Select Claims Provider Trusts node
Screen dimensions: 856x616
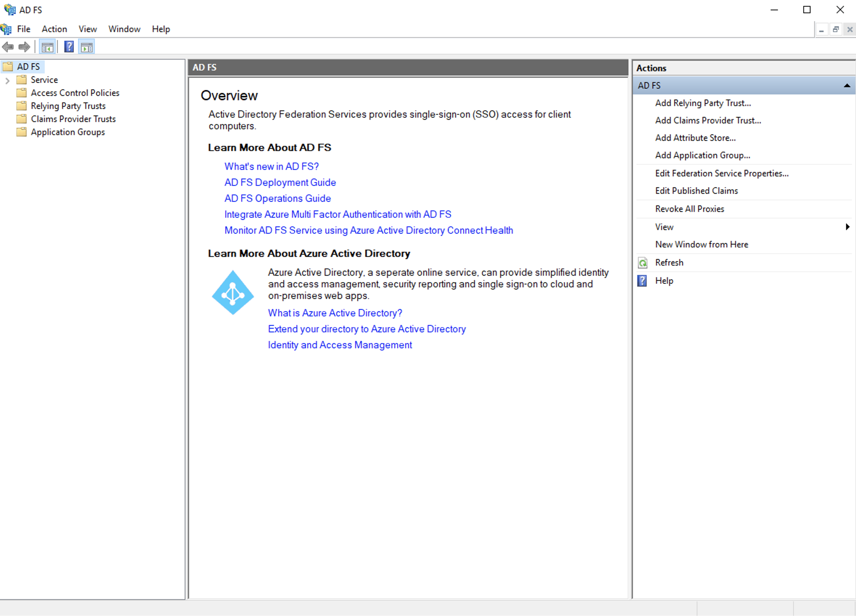point(73,119)
